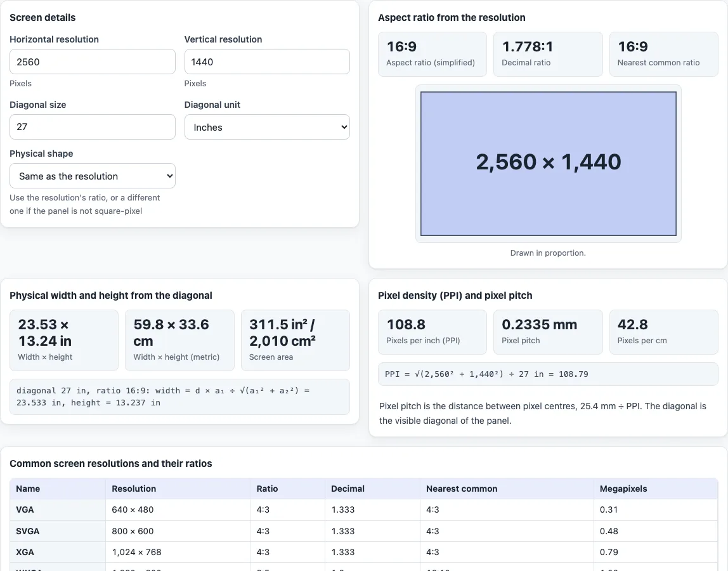Select the Diagonal size input box

(x=93, y=127)
